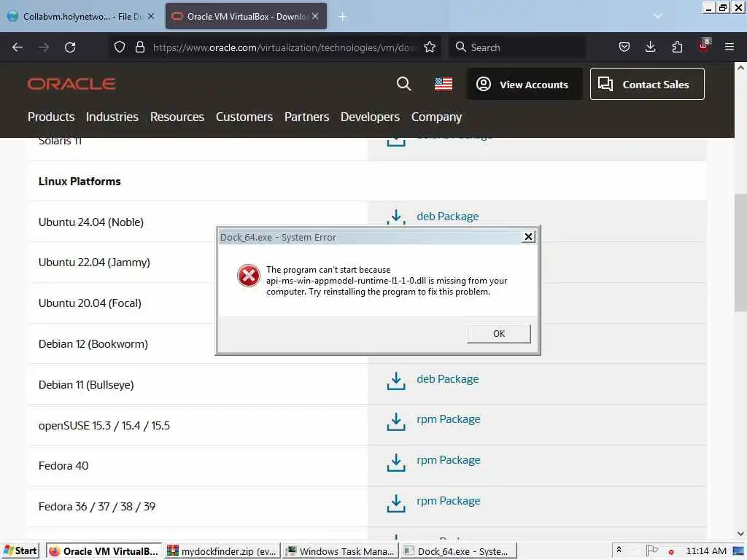
Task: Switch to the Collabvm.holynetwork tab
Action: pyautogui.click(x=82, y=16)
